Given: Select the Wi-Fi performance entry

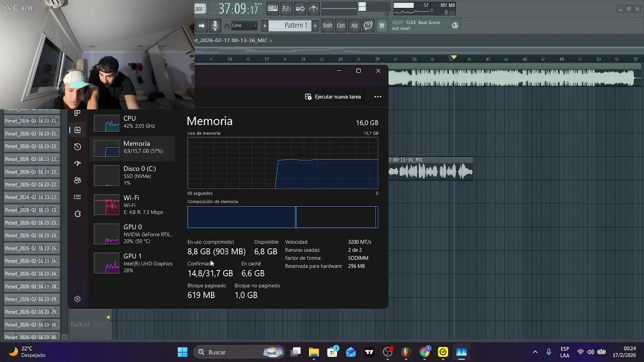Looking at the screenshot, I should click(x=133, y=205).
